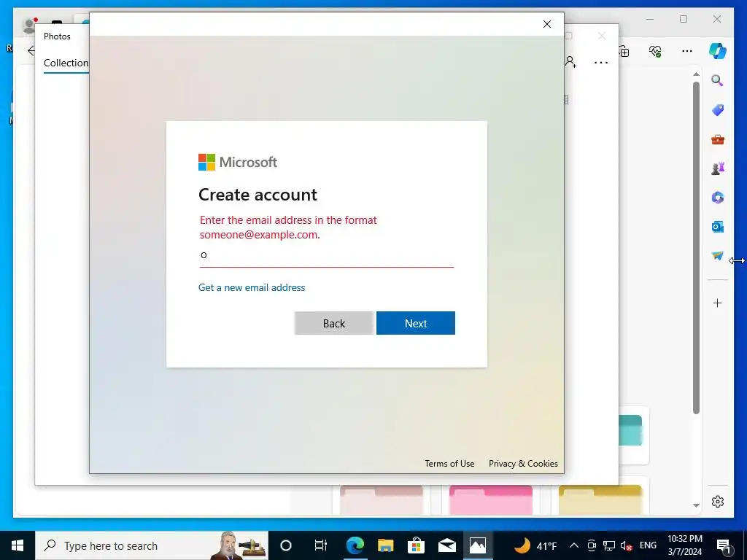Open Mail app from the taskbar

(x=447, y=545)
